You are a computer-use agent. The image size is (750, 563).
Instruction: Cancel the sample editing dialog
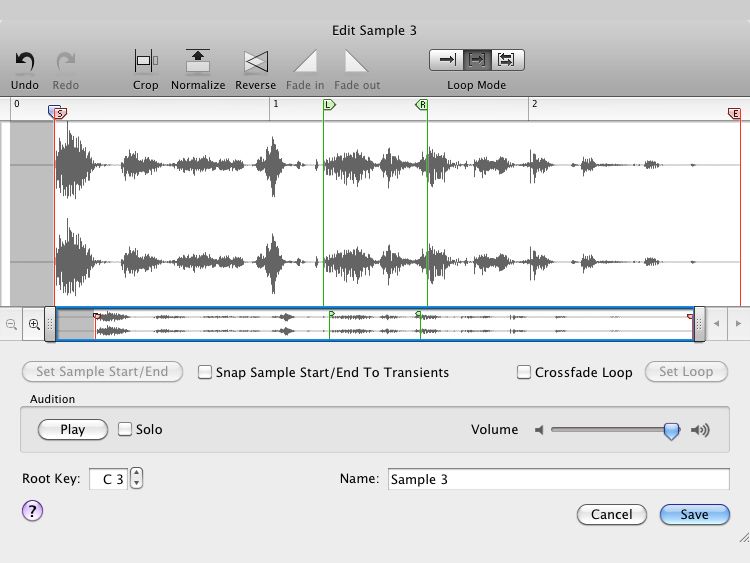pyautogui.click(x=612, y=515)
